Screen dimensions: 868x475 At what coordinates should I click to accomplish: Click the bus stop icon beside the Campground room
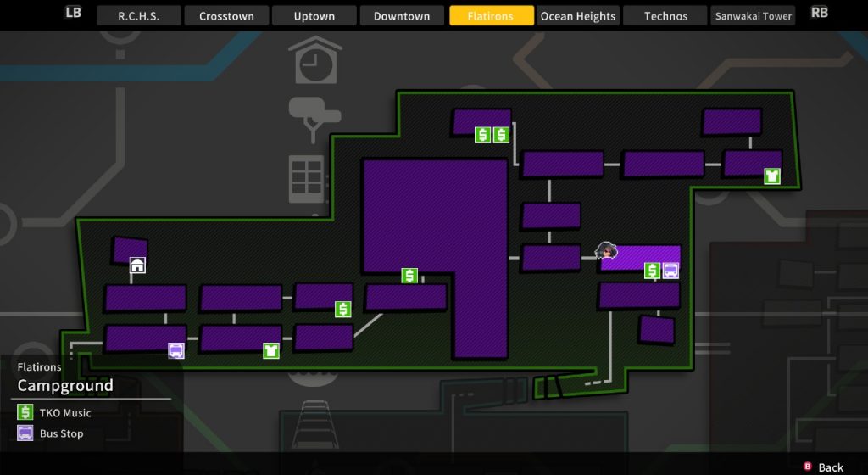coord(670,271)
